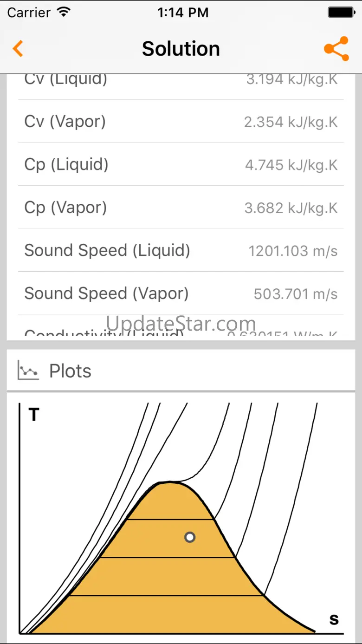The width and height of the screenshot is (362, 644).
Task: Tap the 1:14 PM clock
Action: (182, 13)
